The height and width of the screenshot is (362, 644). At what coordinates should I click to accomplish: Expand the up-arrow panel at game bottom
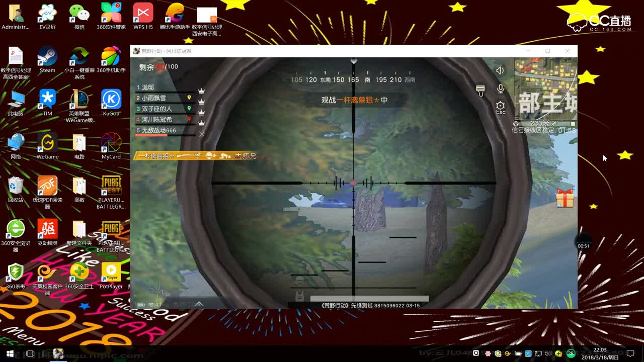(x=199, y=304)
